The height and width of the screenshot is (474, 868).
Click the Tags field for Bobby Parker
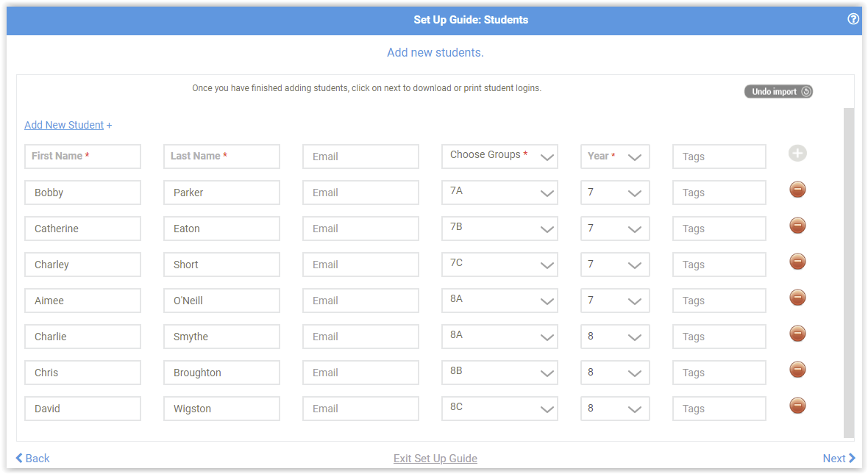point(719,193)
